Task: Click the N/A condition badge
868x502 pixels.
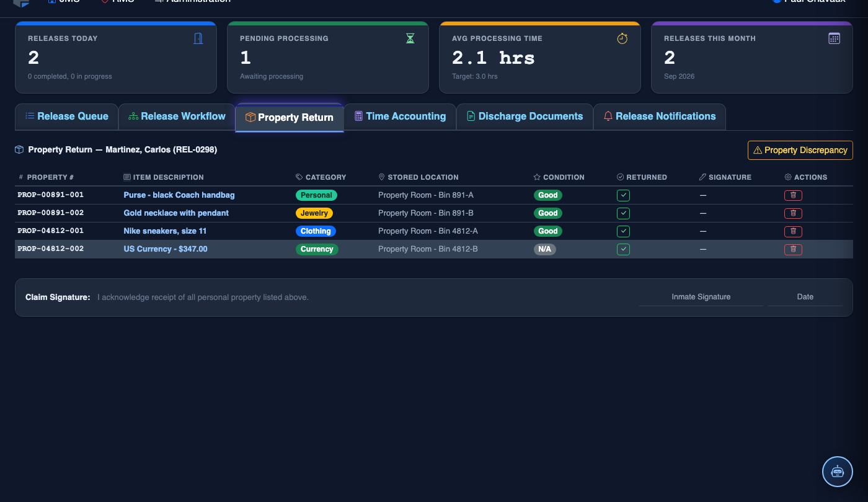Action: (545, 249)
